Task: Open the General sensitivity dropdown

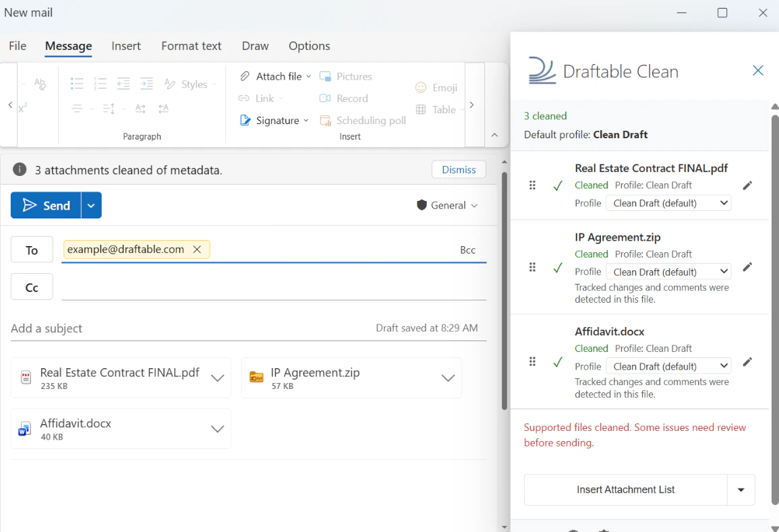Action: [447, 205]
